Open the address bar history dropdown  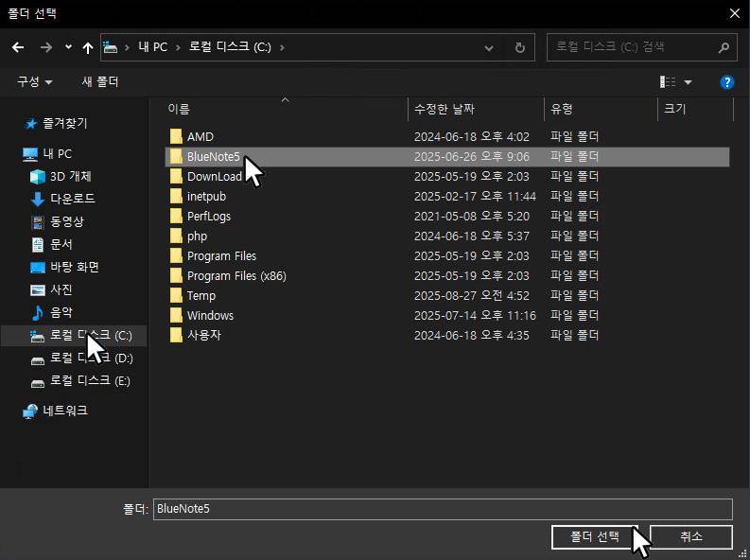point(489,48)
